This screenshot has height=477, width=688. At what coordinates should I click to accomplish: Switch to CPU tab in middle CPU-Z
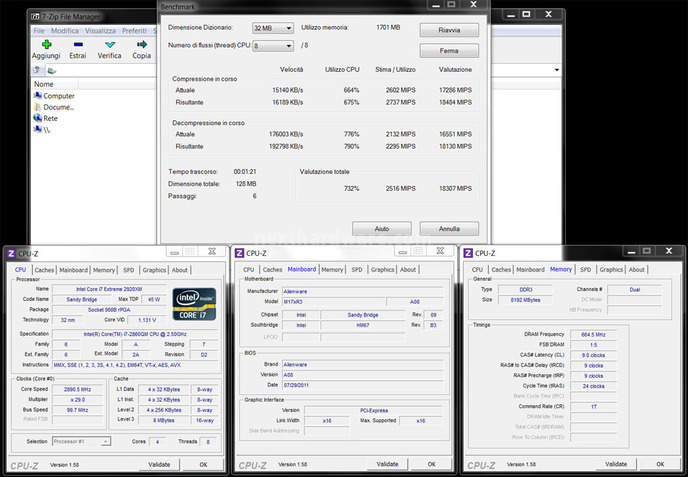point(249,269)
